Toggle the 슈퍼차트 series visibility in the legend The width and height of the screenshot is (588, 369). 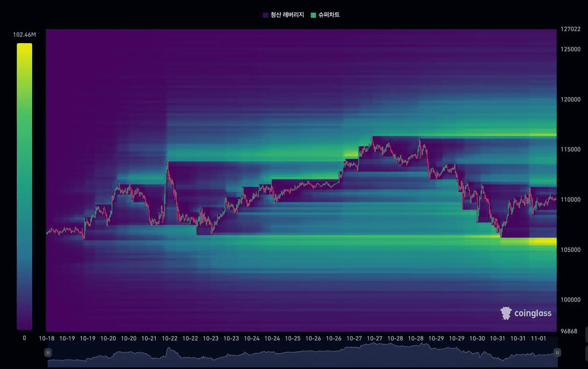(329, 15)
